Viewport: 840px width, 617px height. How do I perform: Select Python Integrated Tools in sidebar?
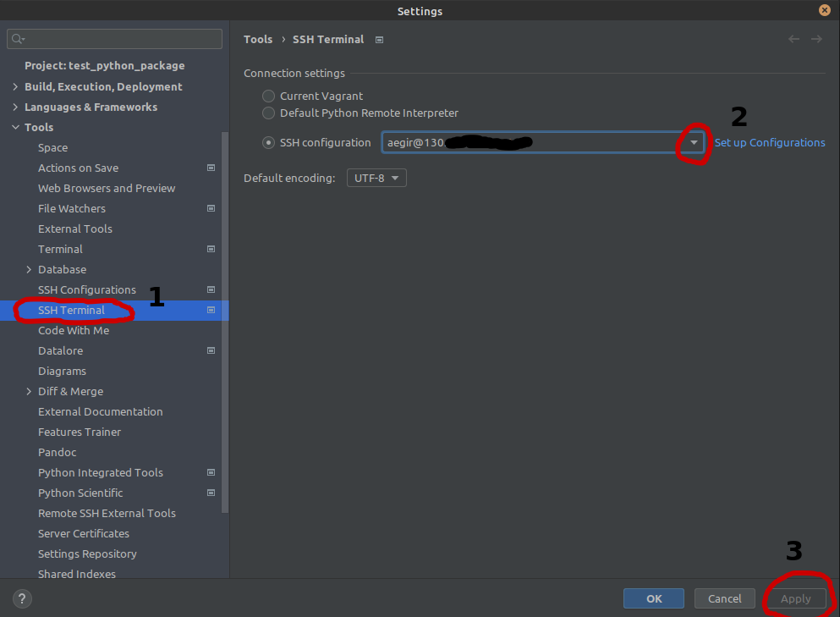click(100, 472)
